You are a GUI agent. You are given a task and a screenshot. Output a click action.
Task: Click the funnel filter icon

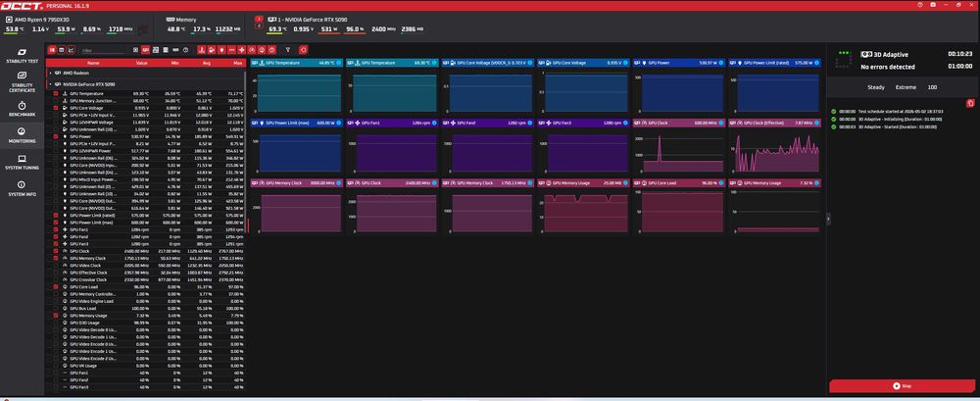click(x=288, y=49)
